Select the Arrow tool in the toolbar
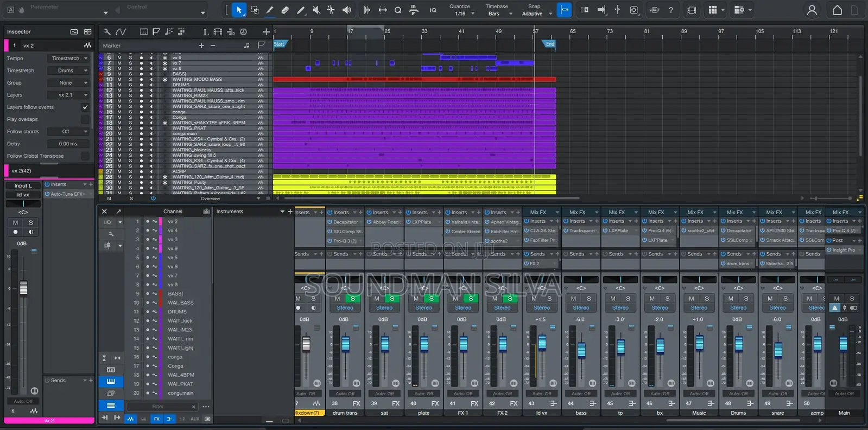Viewport: 868px width, 430px height. (239, 10)
